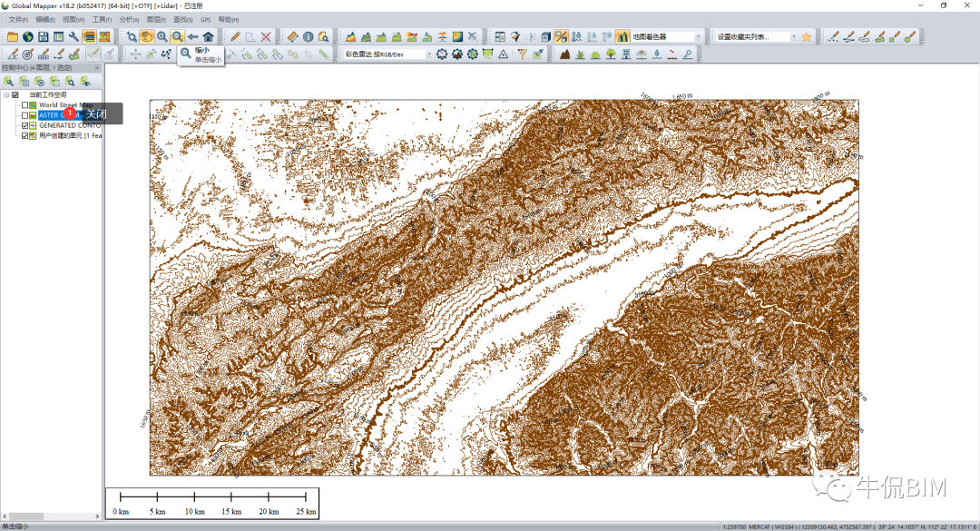The image size is (980, 531).
Task: Select the Measure ruler tool
Action: (292, 36)
